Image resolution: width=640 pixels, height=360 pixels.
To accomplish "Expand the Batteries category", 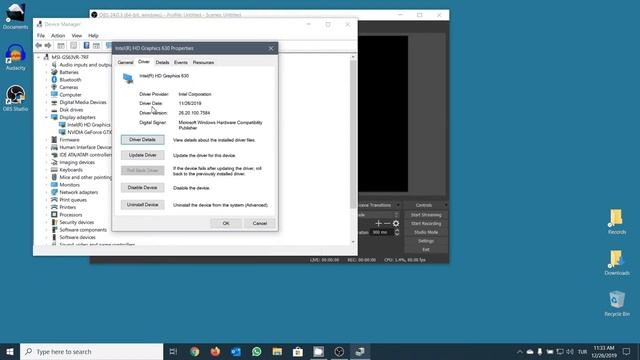I will click(x=46, y=72).
